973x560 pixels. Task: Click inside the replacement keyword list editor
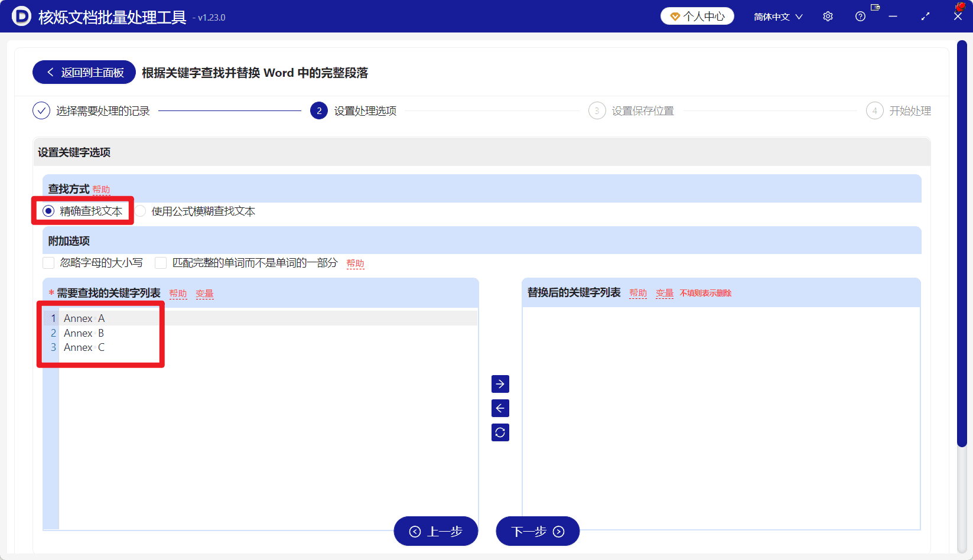click(721, 418)
